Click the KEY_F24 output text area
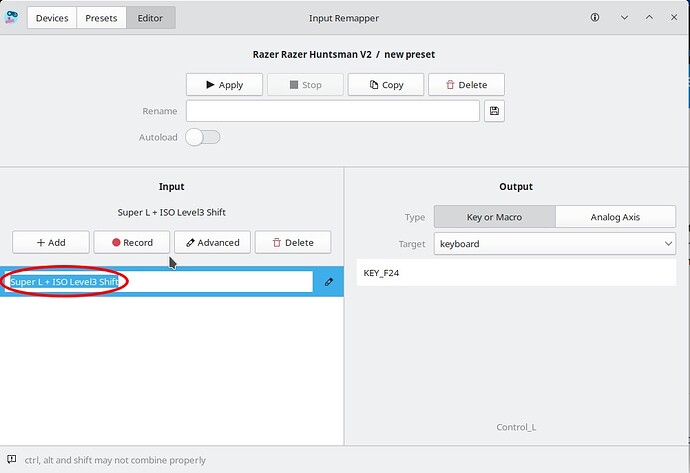Screen dimensions: 690x473 click(x=516, y=273)
